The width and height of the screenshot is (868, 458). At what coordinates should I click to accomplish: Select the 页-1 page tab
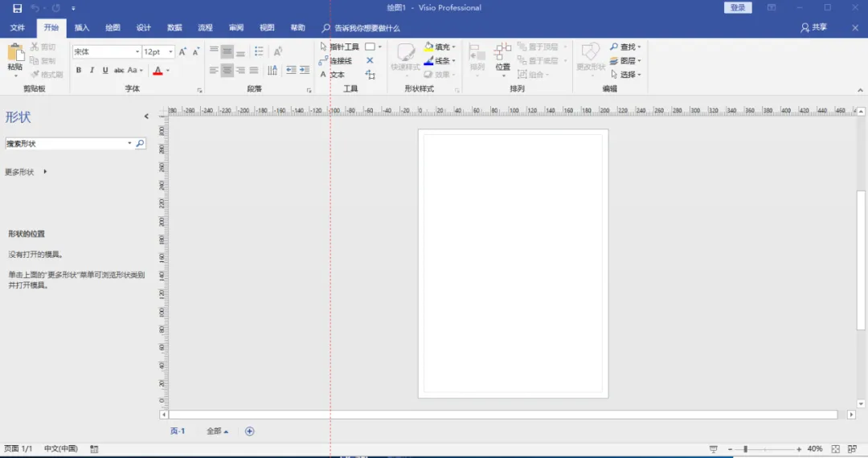(x=178, y=431)
